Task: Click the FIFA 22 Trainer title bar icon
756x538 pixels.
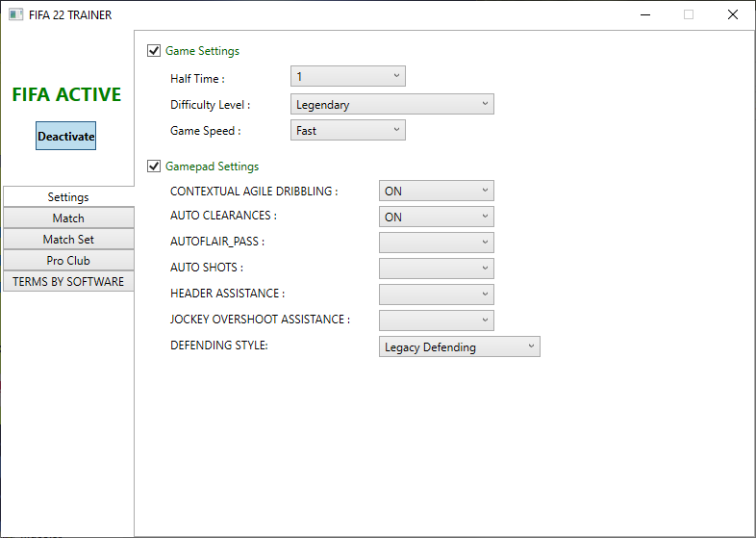Action: 16,15
